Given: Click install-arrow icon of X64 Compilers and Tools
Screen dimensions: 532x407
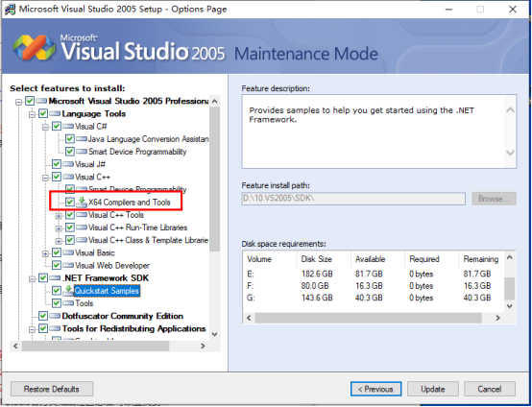Looking at the screenshot, I should pos(82,203).
